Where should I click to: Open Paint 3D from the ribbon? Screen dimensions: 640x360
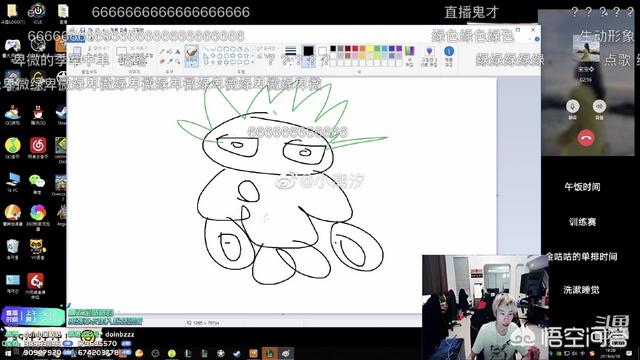429,56
